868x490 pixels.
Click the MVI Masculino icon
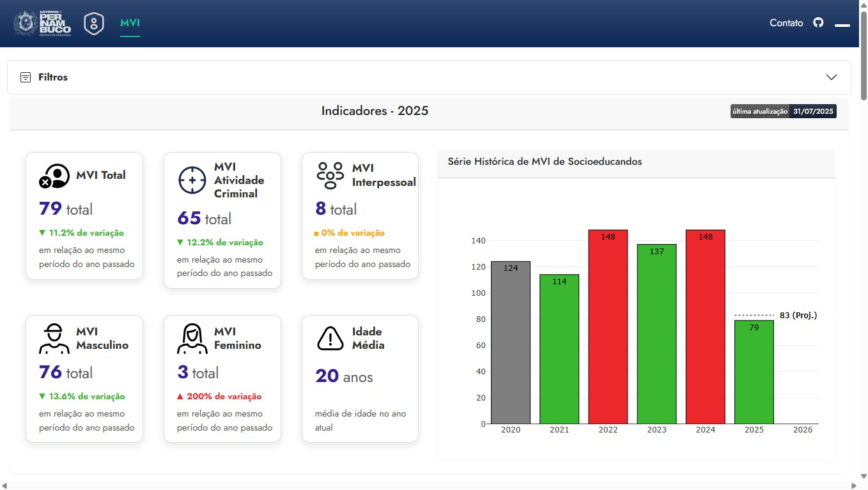tap(54, 339)
